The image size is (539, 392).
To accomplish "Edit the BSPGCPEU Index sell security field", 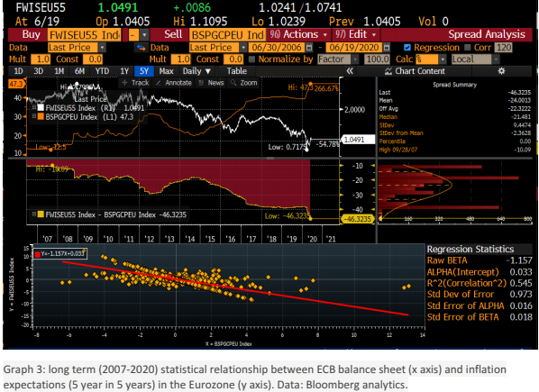I will [x=227, y=35].
